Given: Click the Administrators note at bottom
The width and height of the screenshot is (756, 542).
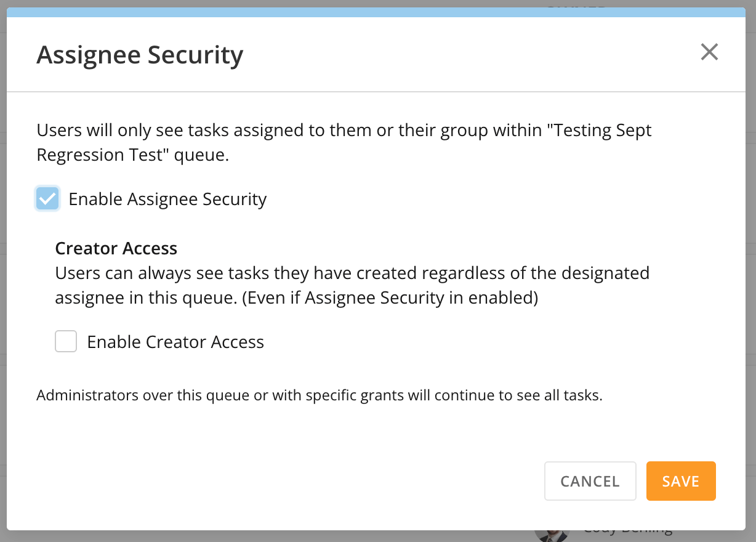Looking at the screenshot, I should coord(320,395).
